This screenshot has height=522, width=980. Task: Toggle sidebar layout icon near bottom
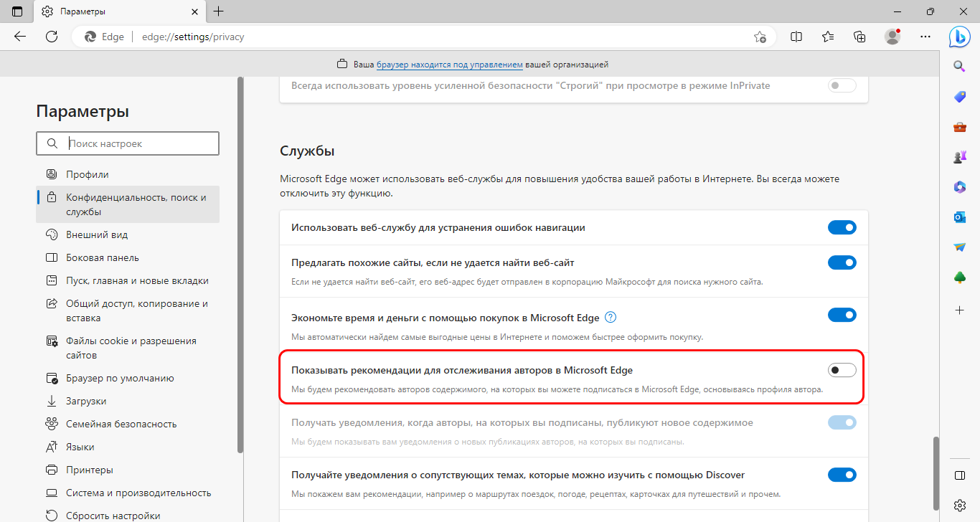[960, 475]
